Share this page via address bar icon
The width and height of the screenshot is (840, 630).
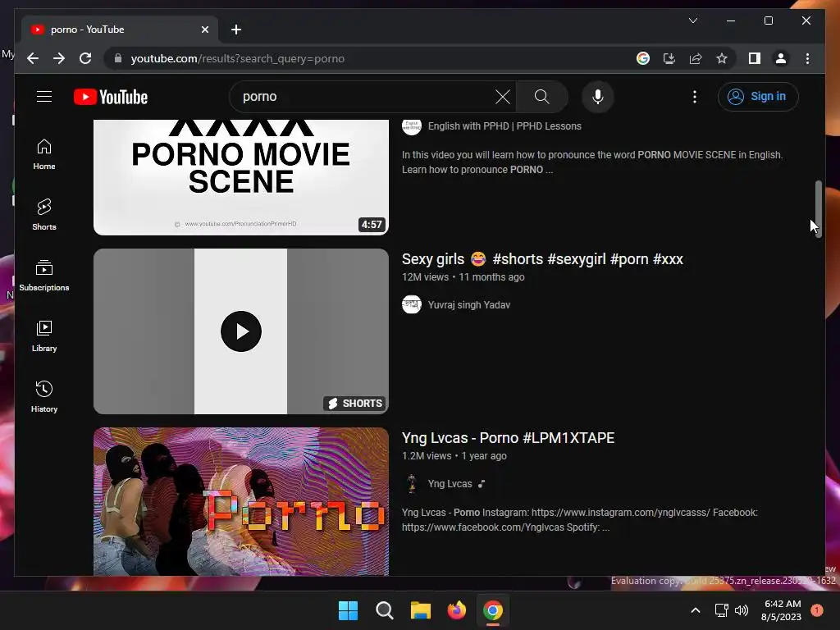pos(696,58)
